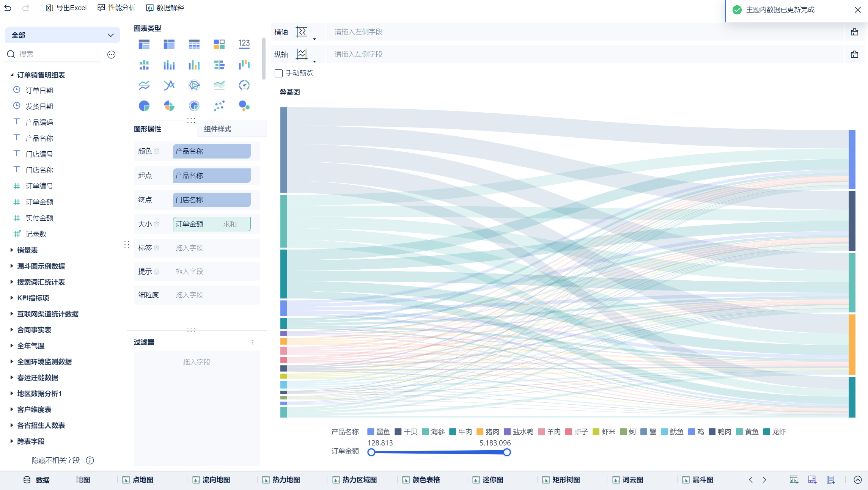Click 数据解释 toolbar button
This screenshot has width=868, height=490.
[165, 8]
